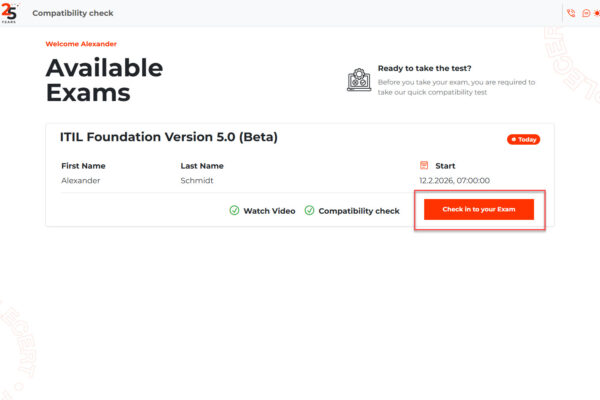Click the First Name label
This screenshot has height=400, width=600.
coord(83,166)
